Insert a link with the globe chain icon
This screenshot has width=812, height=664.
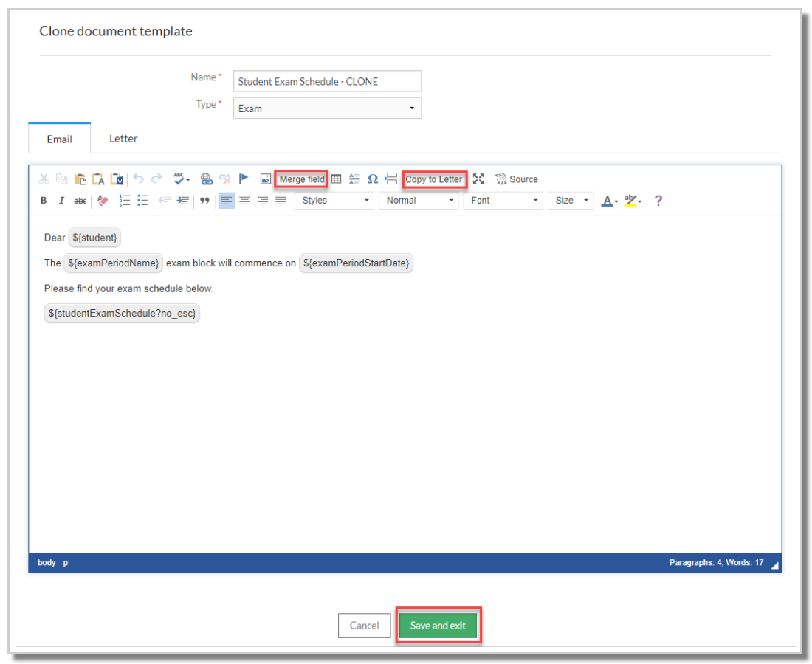pyautogui.click(x=207, y=179)
